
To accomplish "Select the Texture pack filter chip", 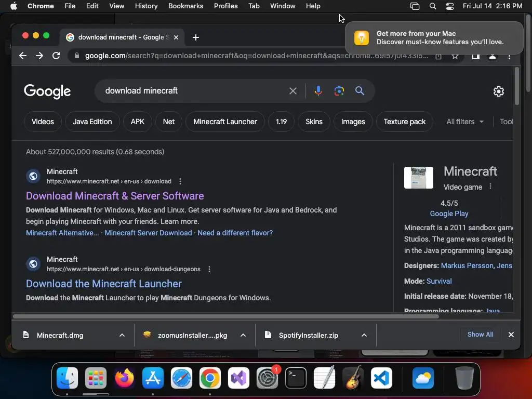I will coord(404,122).
